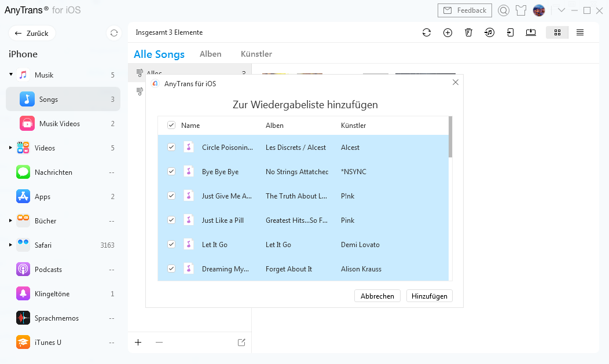Click the send to device toolbar icon

tap(510, 33)
